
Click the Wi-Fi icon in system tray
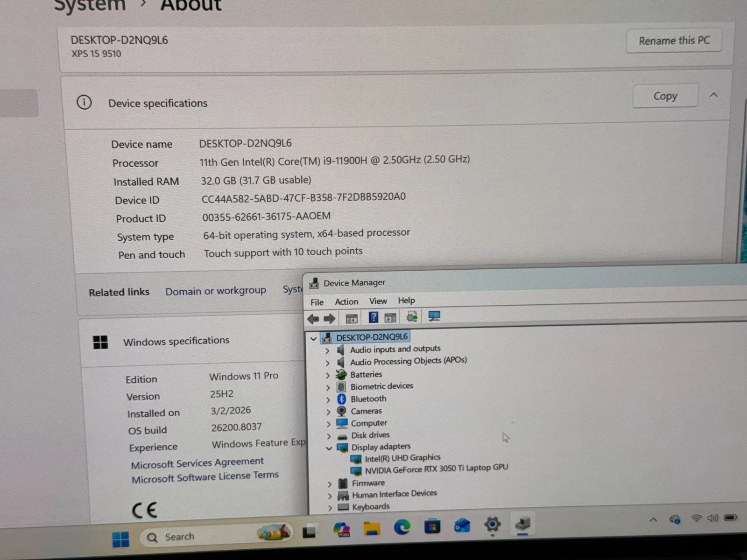[x=696, y=518]
